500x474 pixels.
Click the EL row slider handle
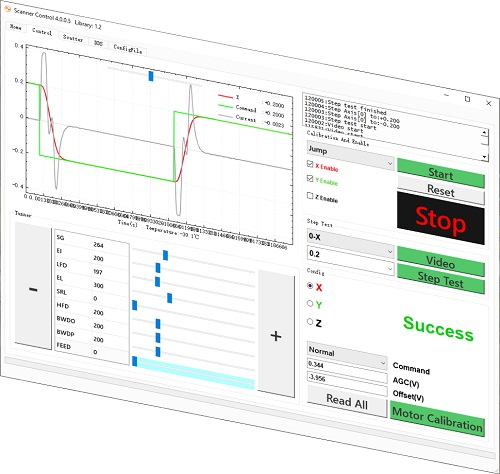[x=170, y=298]
